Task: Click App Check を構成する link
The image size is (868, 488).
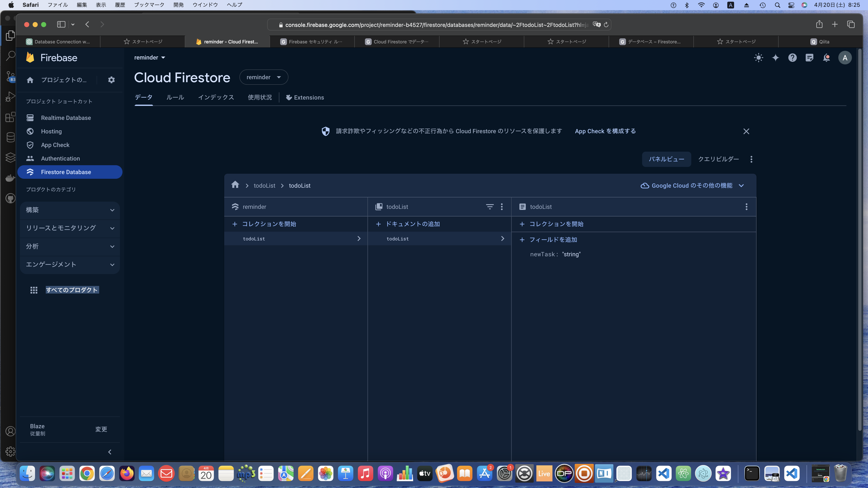Action: pyautogui.click(x=605, y=131)
